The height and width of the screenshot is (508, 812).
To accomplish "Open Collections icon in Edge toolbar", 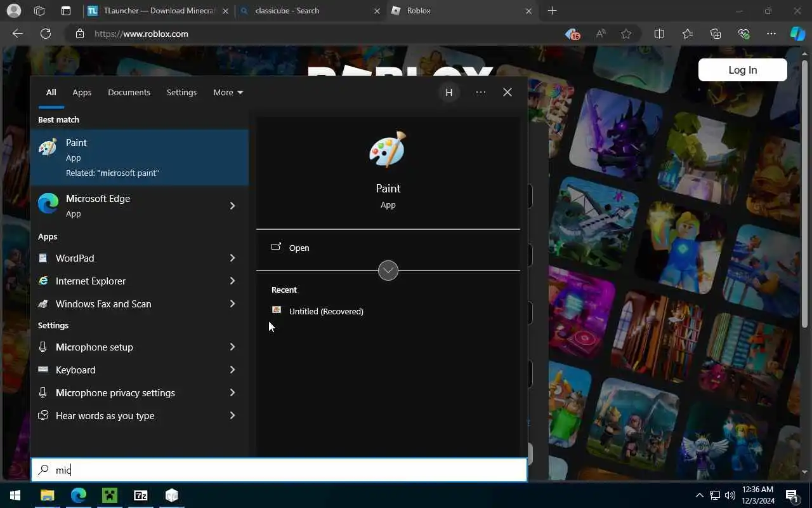I will pyautogui.click(x=716, y=34).
